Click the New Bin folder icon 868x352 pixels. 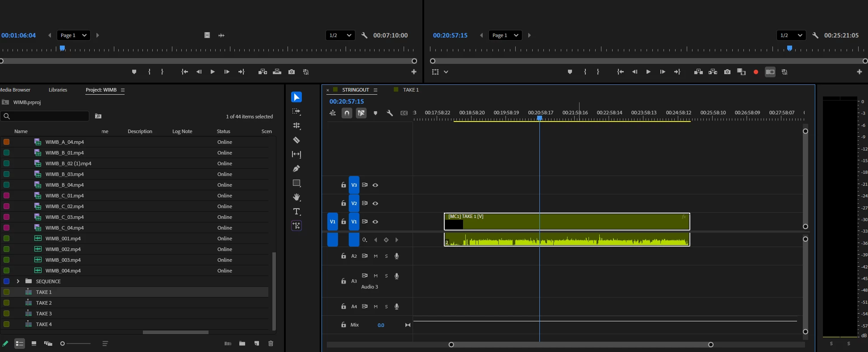coord(242,344)
